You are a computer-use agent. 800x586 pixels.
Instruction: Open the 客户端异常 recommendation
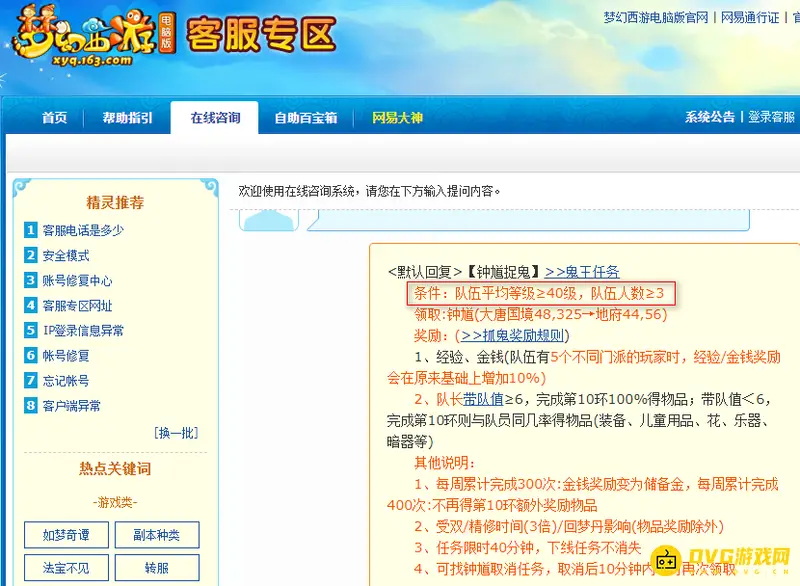point(71,406)
